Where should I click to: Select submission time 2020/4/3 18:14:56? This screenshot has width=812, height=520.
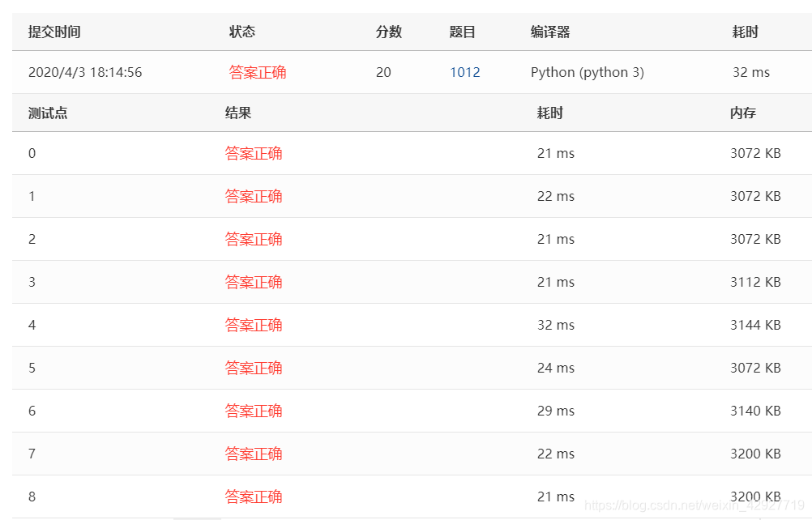[x=85, y=72]
